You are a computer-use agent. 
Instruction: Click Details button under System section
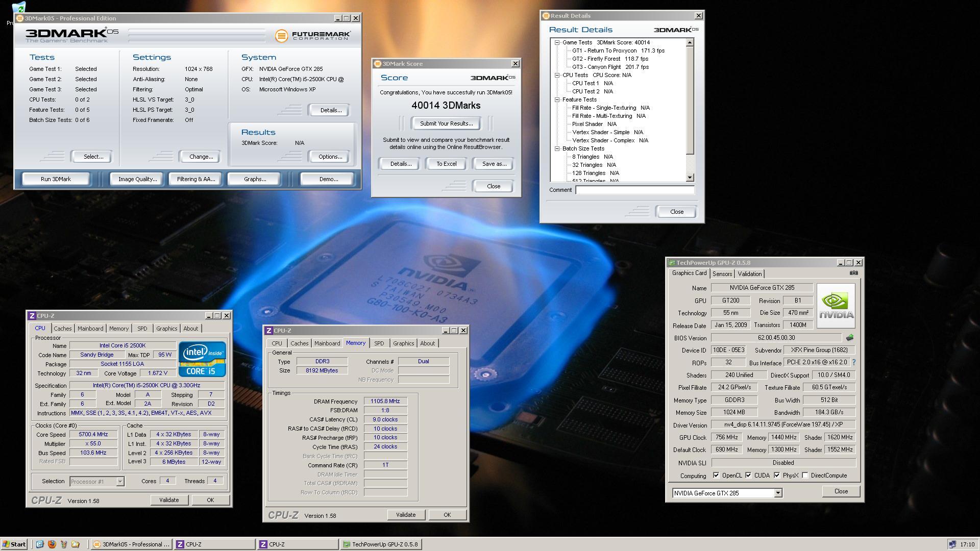330,110
